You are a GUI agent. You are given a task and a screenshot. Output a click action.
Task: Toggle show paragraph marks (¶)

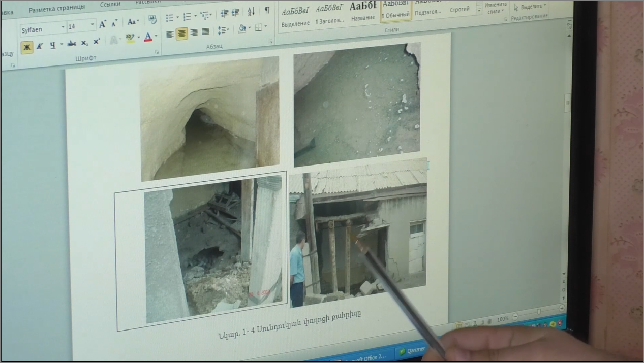click(x=267, y=11)
